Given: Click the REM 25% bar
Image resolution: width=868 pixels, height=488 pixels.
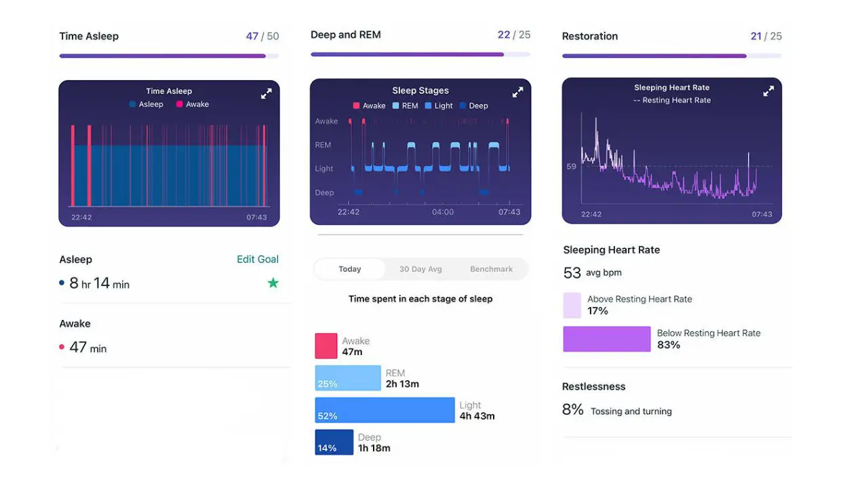Looking at the screenshot, I should point(348,378).
